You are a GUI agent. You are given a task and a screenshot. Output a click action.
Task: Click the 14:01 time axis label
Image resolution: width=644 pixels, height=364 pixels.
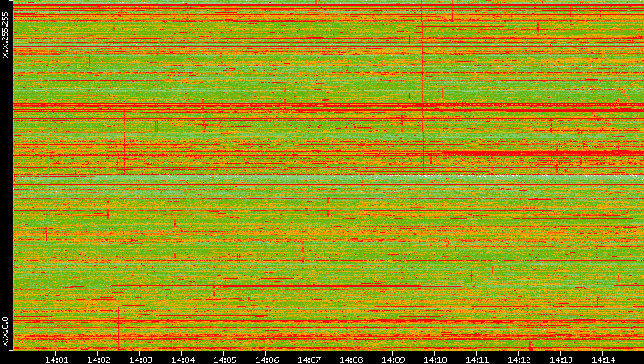[x=56, y=360]
